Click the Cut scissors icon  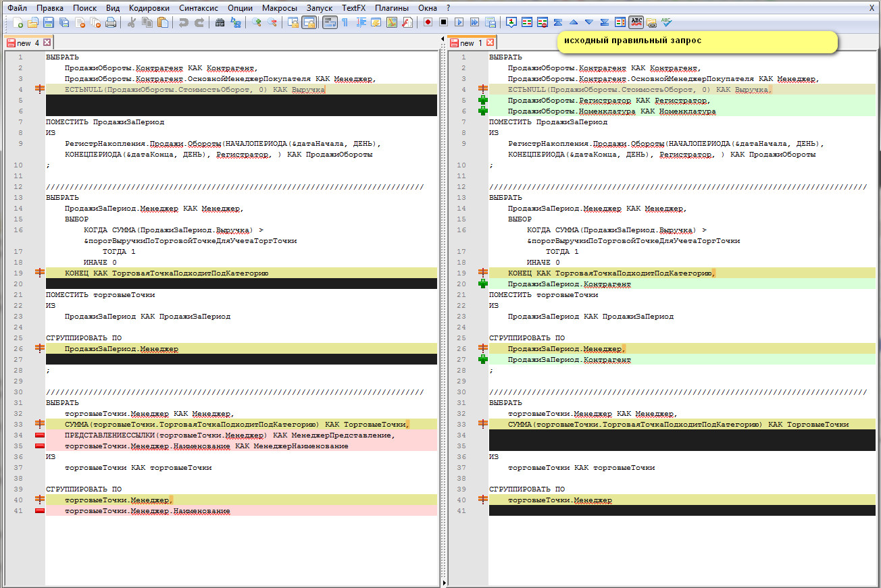pyautogui.click(x=131, y=22)
